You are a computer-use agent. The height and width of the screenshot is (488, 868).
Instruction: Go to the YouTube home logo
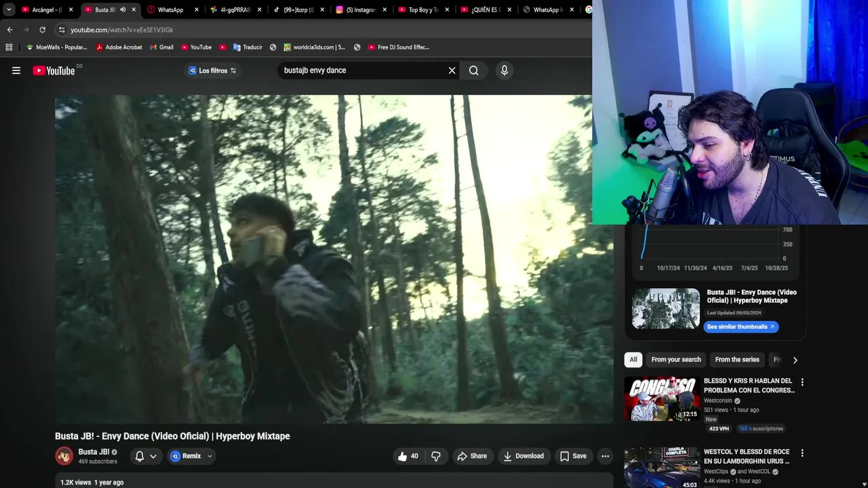tap(54, 70)
